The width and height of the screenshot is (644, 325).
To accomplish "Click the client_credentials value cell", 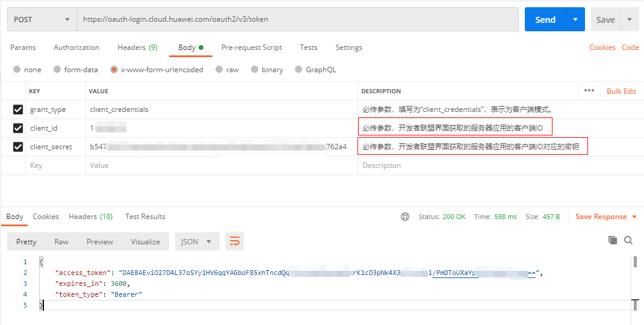I will coord(221,110).
